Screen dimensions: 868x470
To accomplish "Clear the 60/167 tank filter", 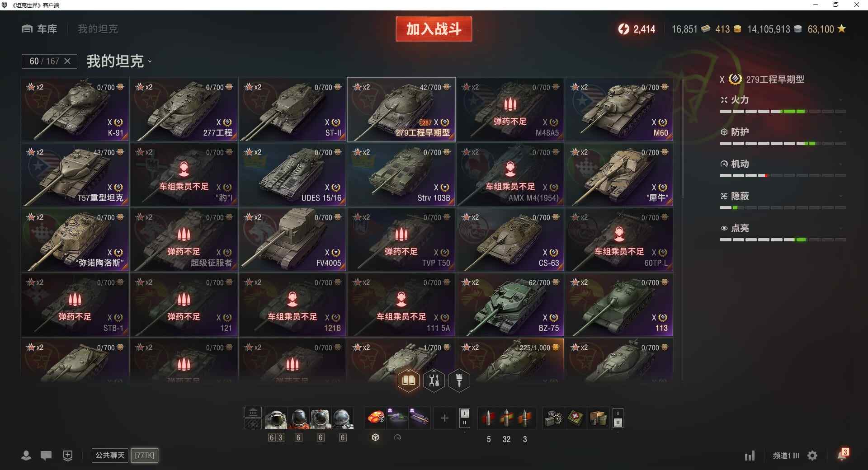I will (x=67, y=61).
